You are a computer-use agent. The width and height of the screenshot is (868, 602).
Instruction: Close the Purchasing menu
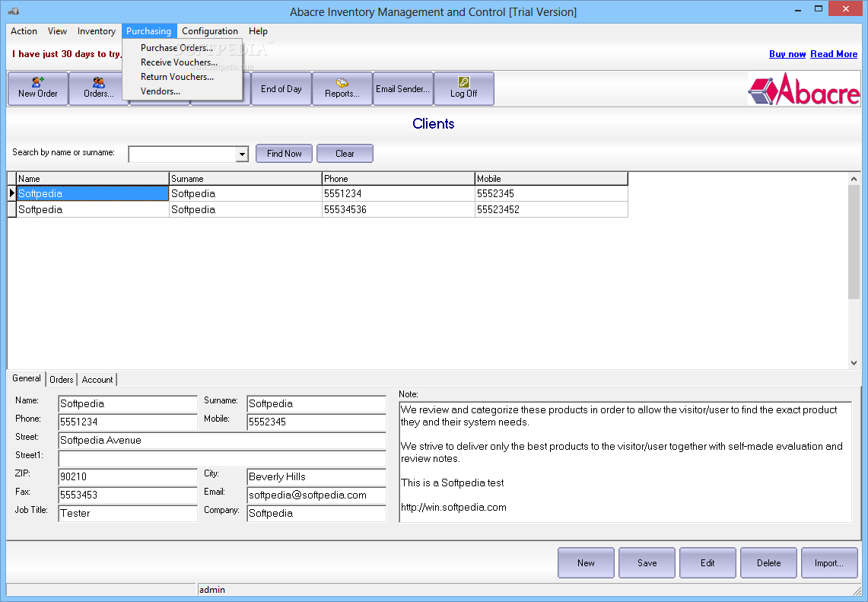pyautogui.click(x=149, y=31)
